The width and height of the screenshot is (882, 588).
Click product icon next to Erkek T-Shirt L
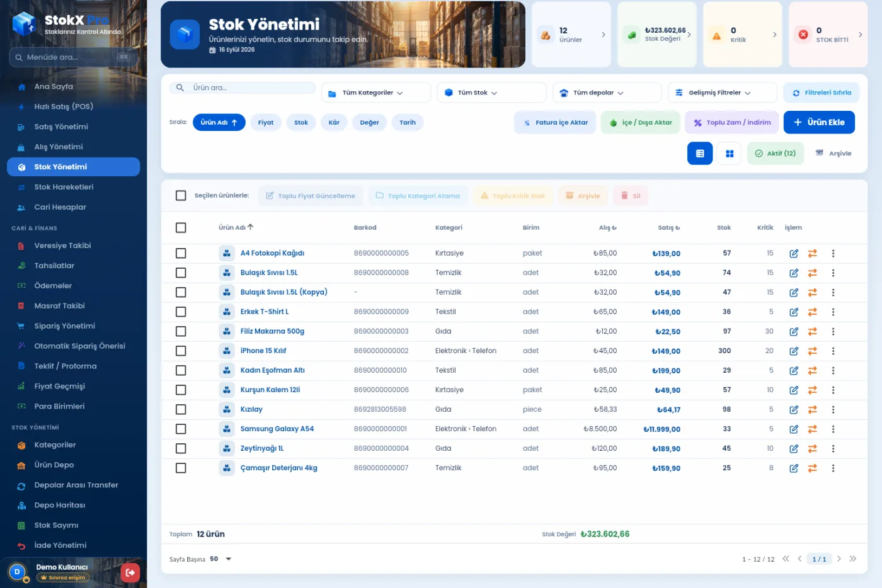[x=227, y=312]
